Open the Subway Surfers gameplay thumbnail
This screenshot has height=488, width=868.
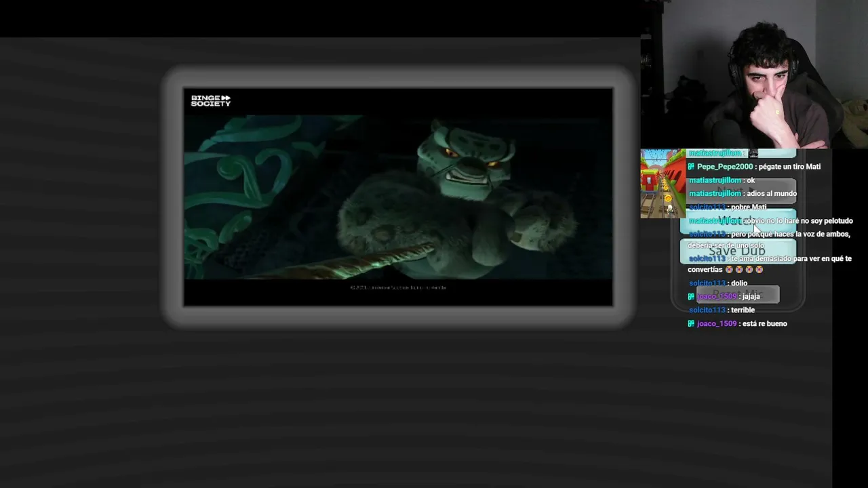(663, 184)
